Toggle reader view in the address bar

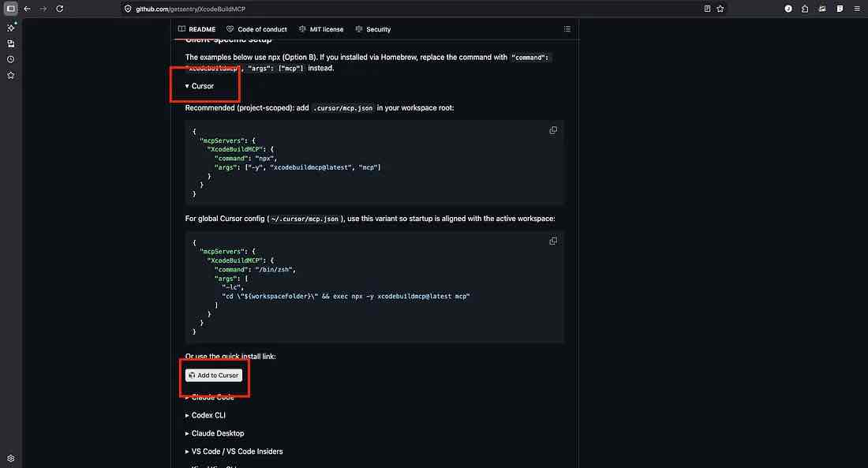click(x=707, y=9)
